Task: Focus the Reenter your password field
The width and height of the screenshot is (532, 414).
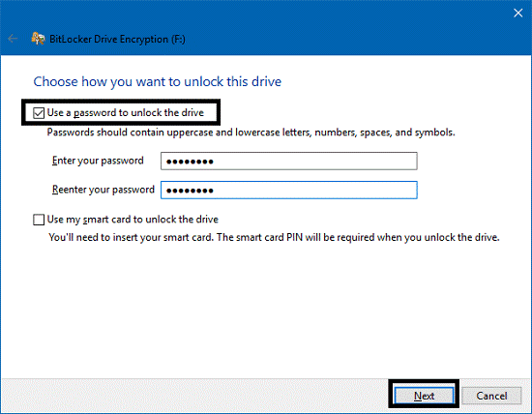Action: 289,190
